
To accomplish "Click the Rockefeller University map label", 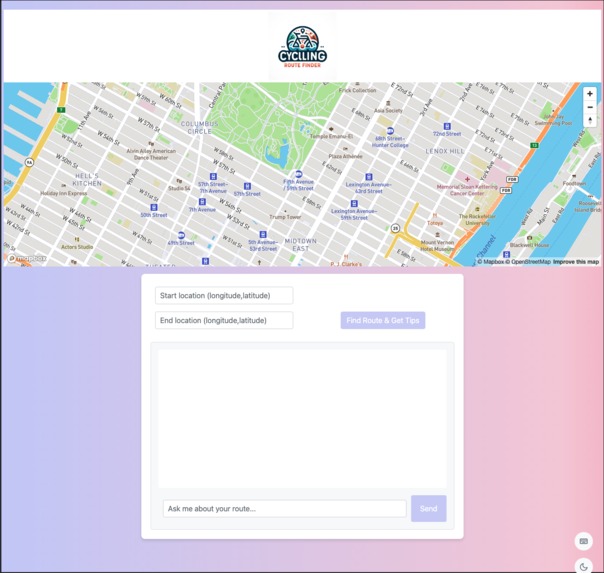I will pyautogui.click(x=477, y=219).
